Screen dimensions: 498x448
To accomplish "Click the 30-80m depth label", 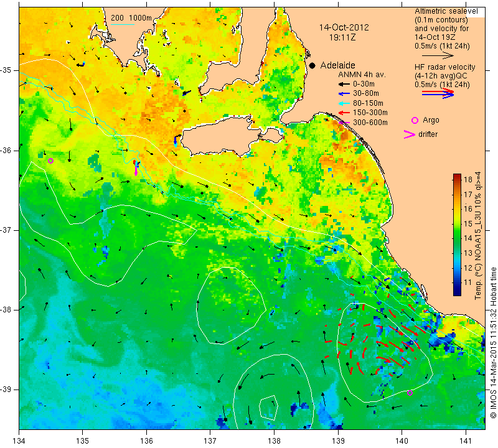I will point(366,94).
